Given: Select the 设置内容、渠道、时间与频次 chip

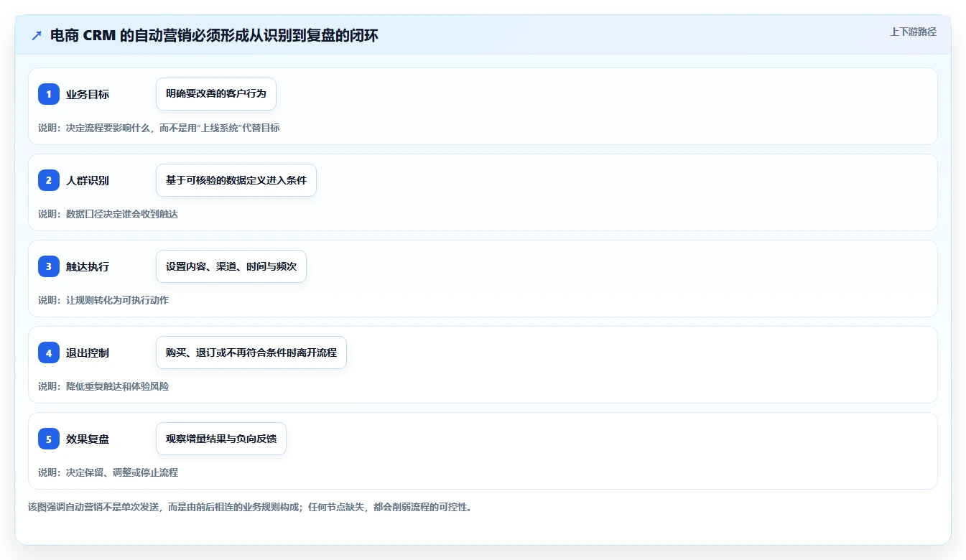Looking at the screenshot, I should [x=231, y=266].
